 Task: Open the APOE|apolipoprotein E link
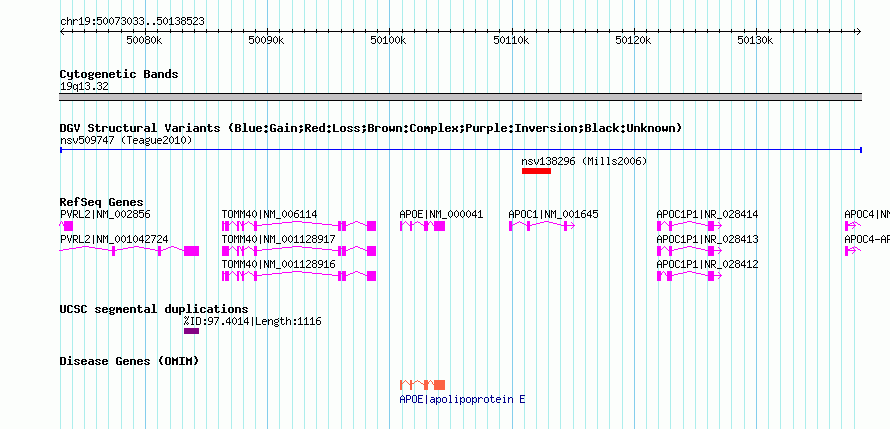point(463,399)
